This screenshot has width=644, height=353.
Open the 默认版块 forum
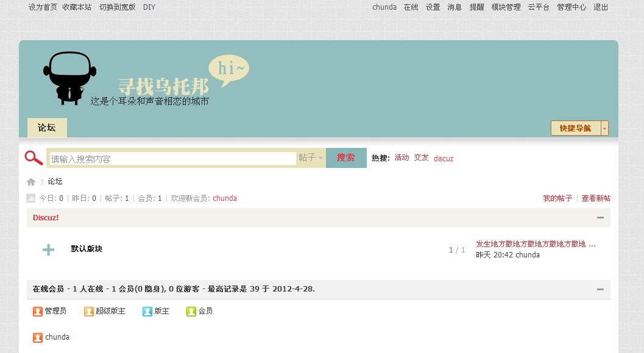coord(87,249)
